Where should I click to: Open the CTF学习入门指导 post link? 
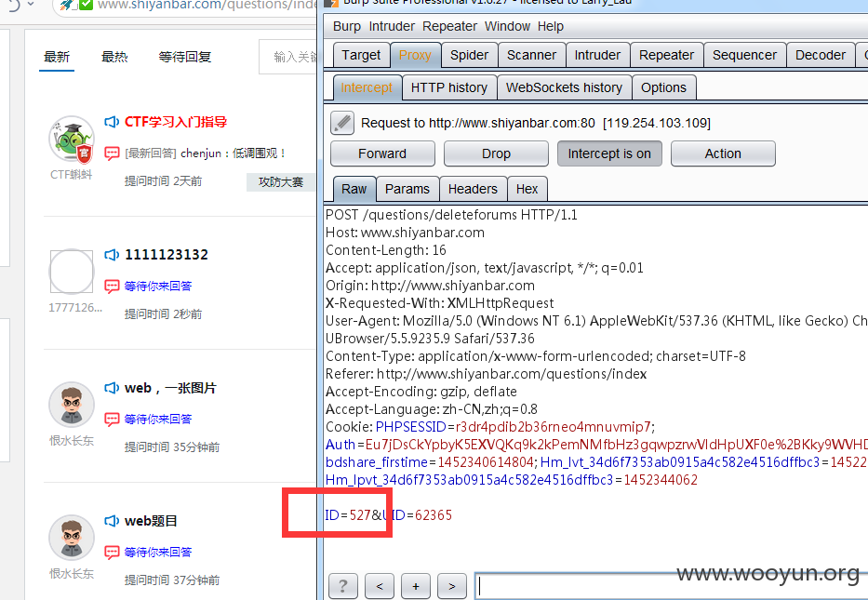[x=176, y=122]
